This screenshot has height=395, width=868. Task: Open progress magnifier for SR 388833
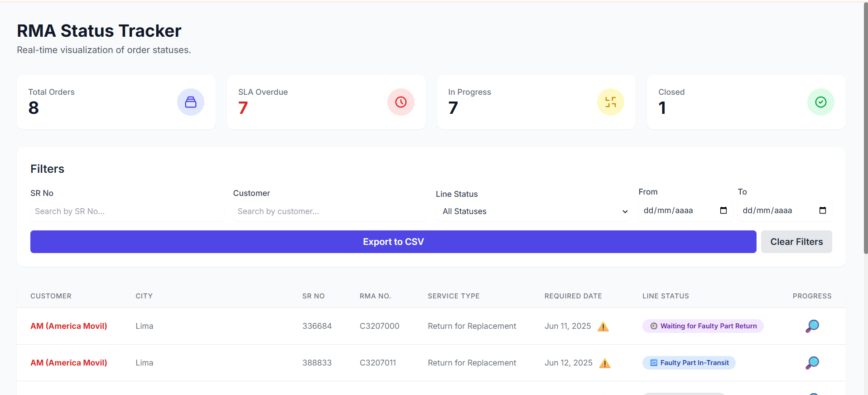(x=812, y=363)
